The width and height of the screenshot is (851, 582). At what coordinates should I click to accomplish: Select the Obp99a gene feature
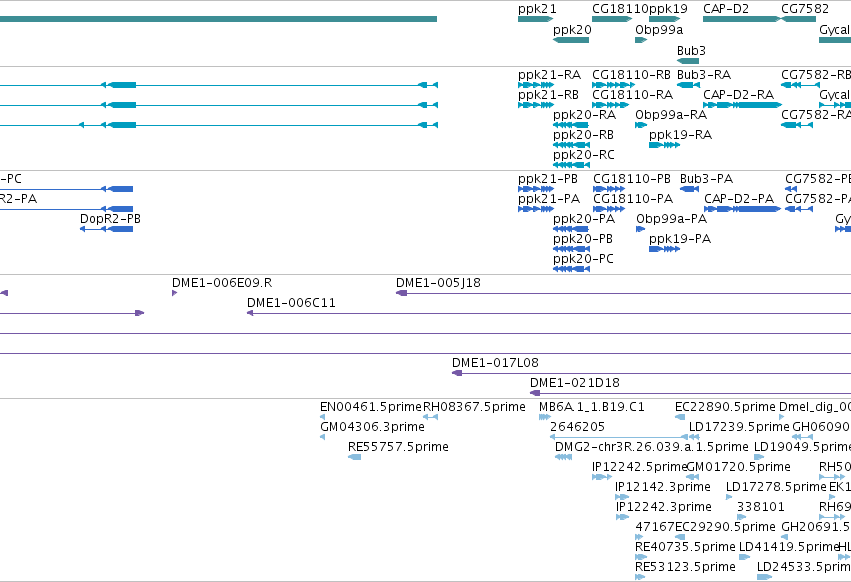pos(641,40)
